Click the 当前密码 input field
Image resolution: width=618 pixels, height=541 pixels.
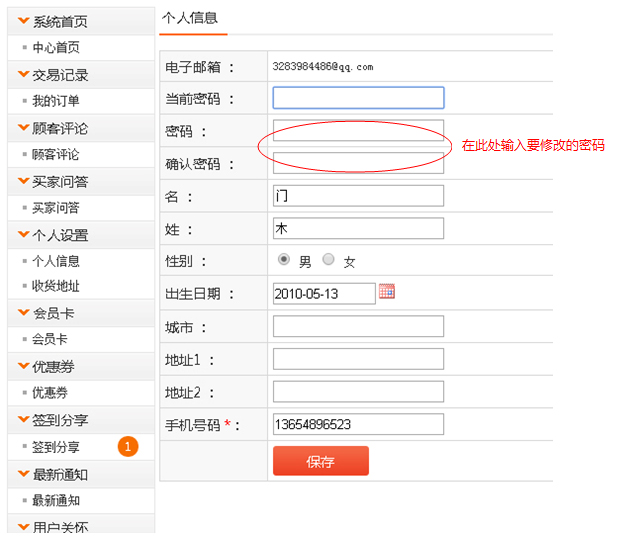[x=358, y=97]
